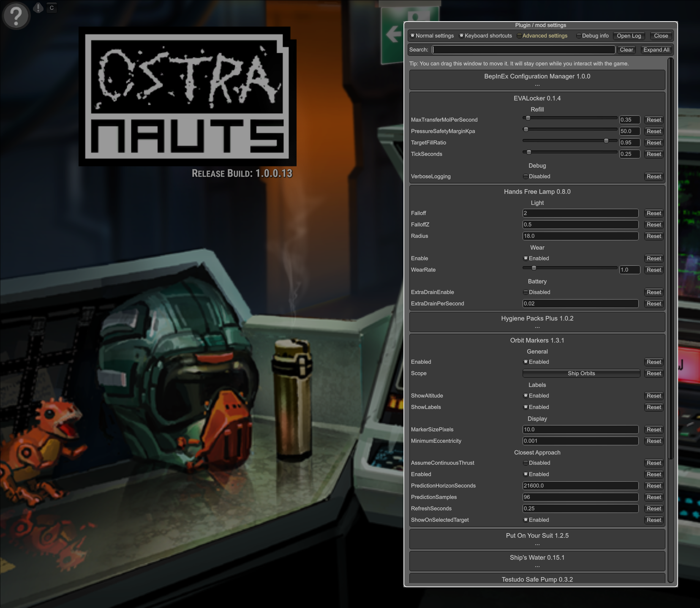Collapse Hands Free Lamp 0.8.0 section
Viewport: 700px width, 608px height.
point(537,192)
